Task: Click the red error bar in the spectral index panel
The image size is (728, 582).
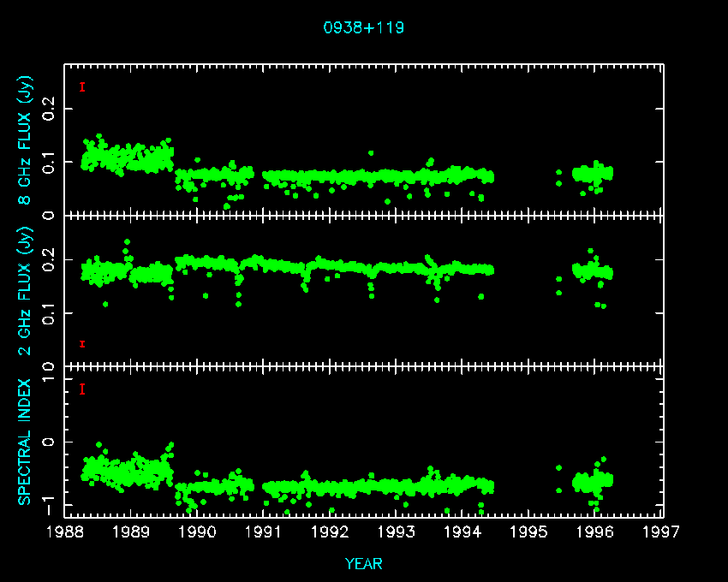Action: [82, 389]
